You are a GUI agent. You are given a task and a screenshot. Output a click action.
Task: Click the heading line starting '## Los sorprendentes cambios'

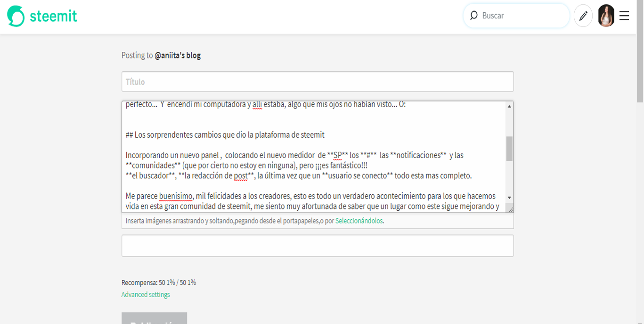225,135
